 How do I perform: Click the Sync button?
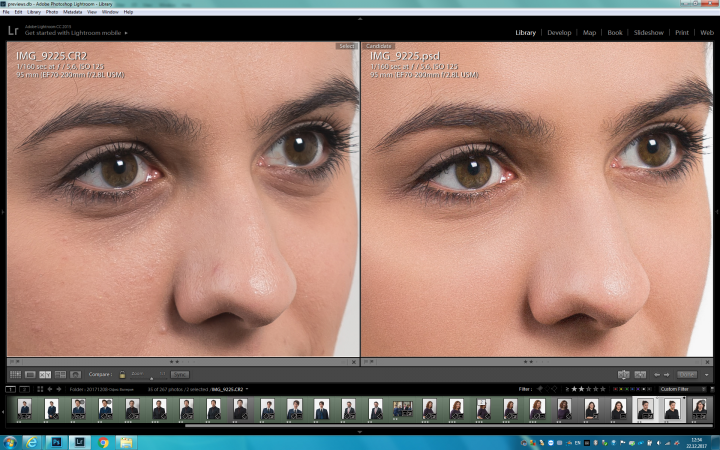point(180,375)
